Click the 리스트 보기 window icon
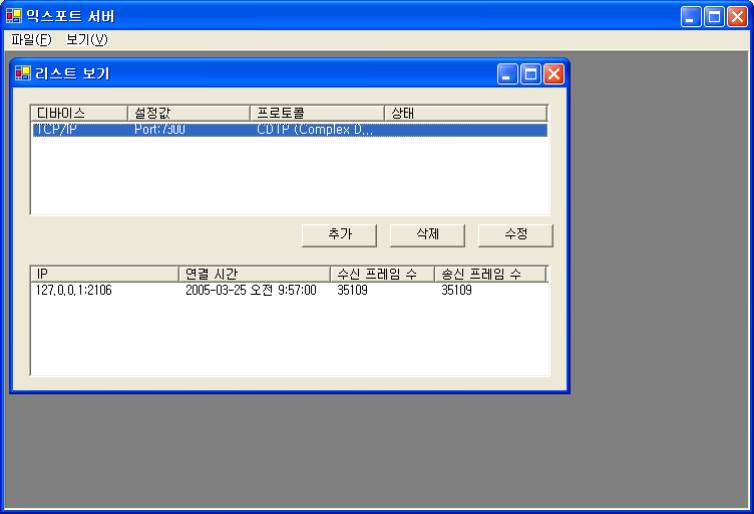 click(x=23, y=73)
